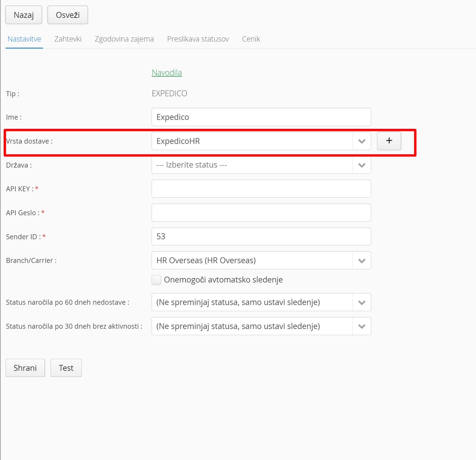Open the Branch/Carrier dropdown

[261, 260]
